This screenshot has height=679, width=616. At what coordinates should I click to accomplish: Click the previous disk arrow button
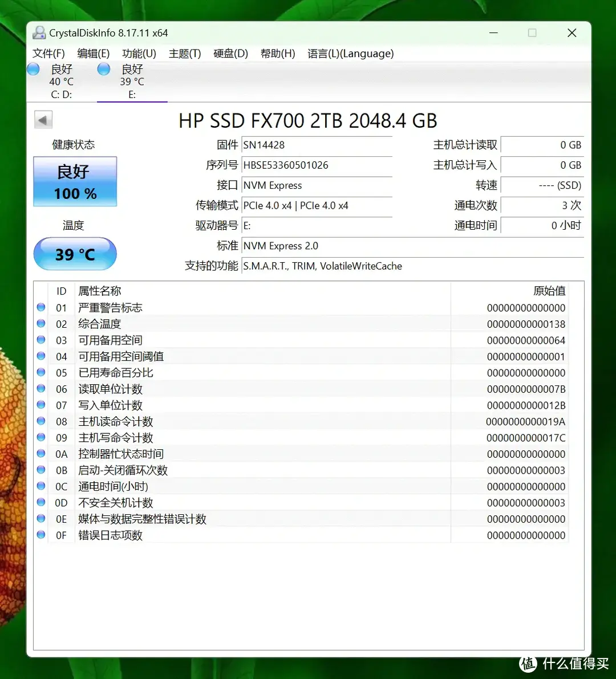pos(43,120)
